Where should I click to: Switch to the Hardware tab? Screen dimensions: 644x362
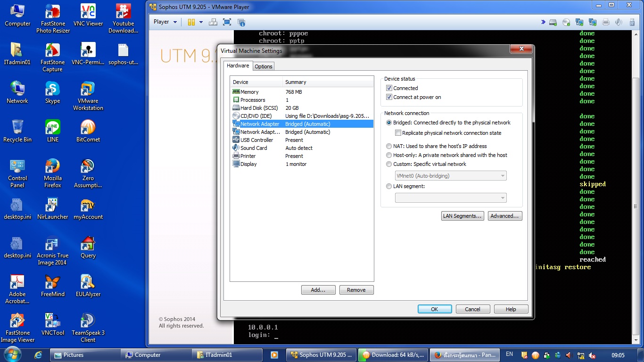238,66
